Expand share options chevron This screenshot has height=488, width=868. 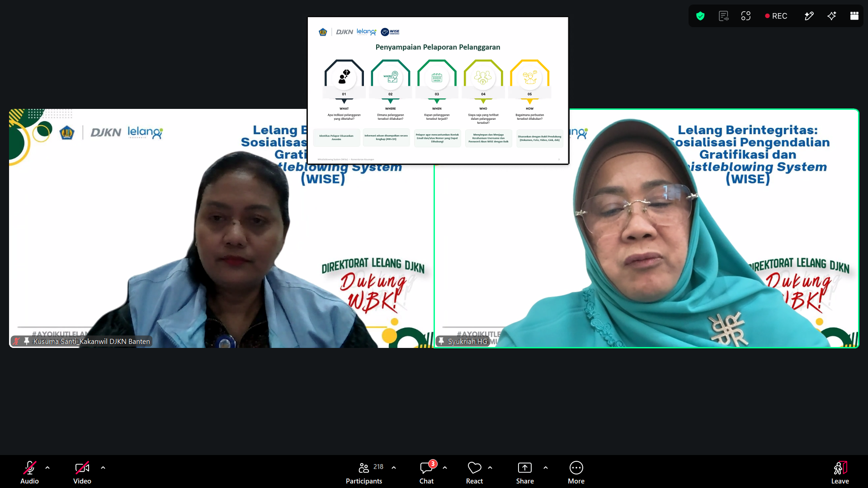[546, 468]
